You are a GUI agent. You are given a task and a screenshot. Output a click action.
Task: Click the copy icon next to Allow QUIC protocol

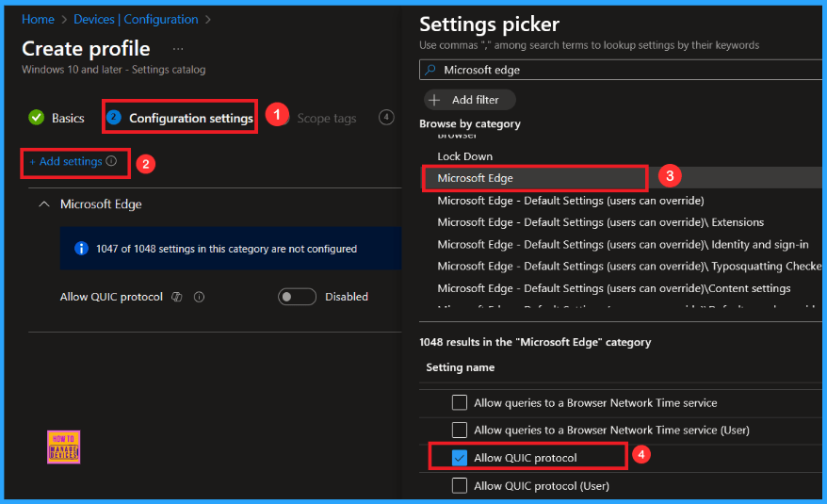177,297
